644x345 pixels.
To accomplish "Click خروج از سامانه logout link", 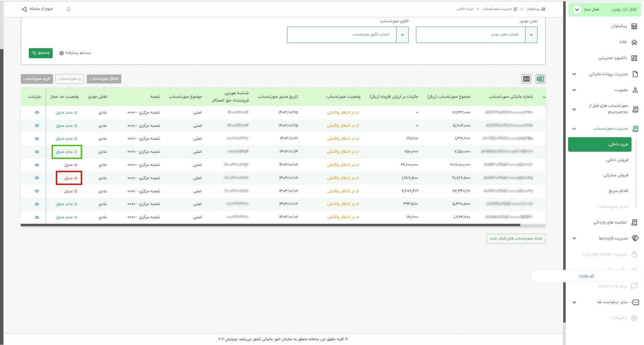I will 41,9.
